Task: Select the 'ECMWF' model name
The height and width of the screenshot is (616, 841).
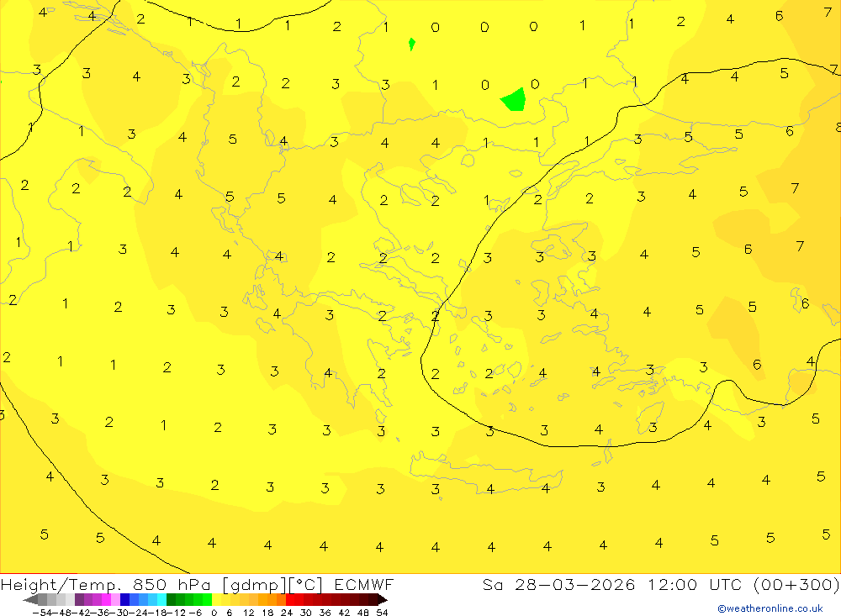Action: [364, 584]
